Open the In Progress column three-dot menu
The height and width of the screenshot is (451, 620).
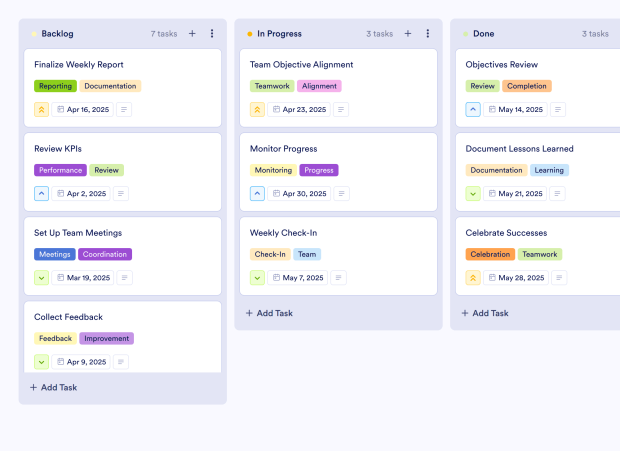[x=428, y=34]
